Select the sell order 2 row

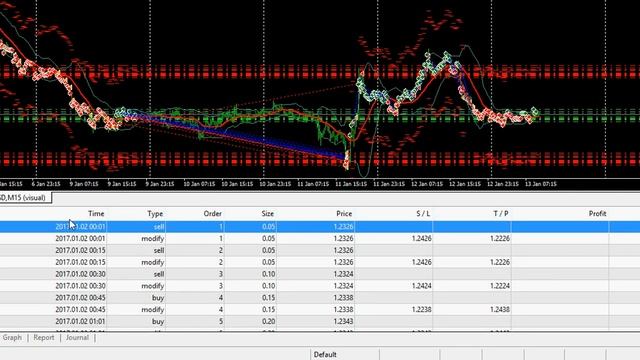coord(320,250)
